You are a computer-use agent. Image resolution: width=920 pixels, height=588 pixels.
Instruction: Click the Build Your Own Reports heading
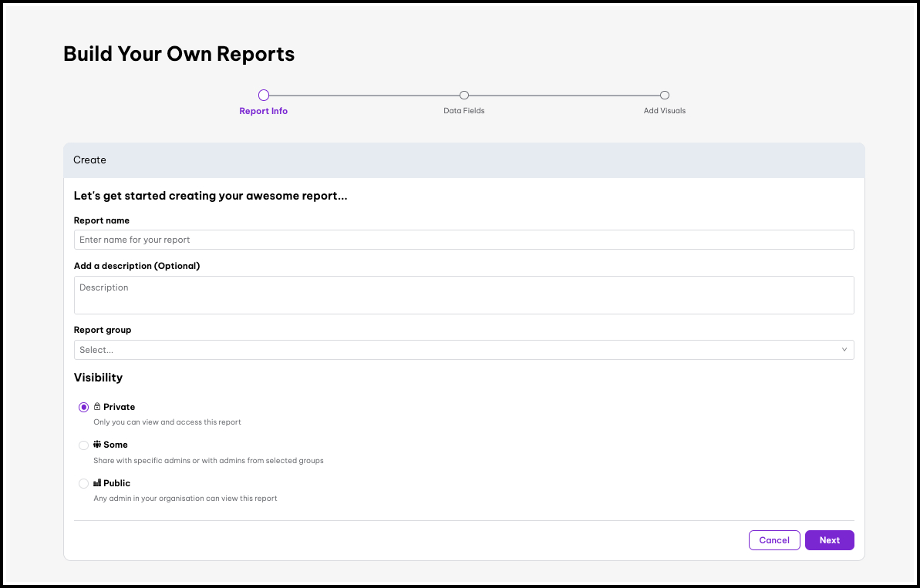click(x=179, y=54)
